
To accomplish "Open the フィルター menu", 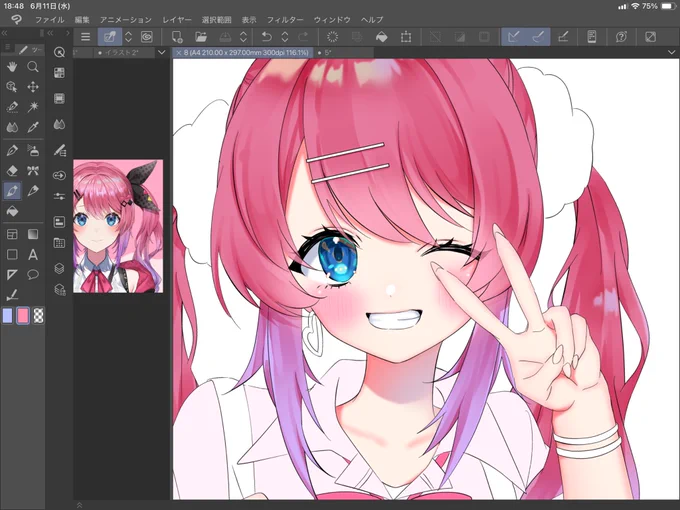I will [285, 20].
